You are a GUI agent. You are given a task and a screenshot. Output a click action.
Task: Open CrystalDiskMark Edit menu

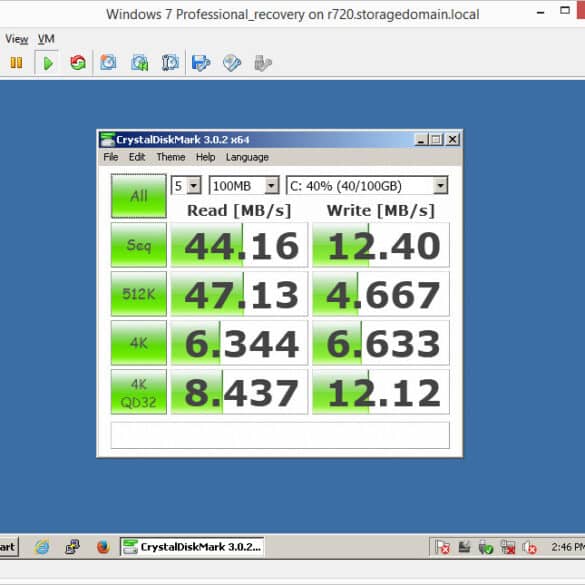[137, 157]
